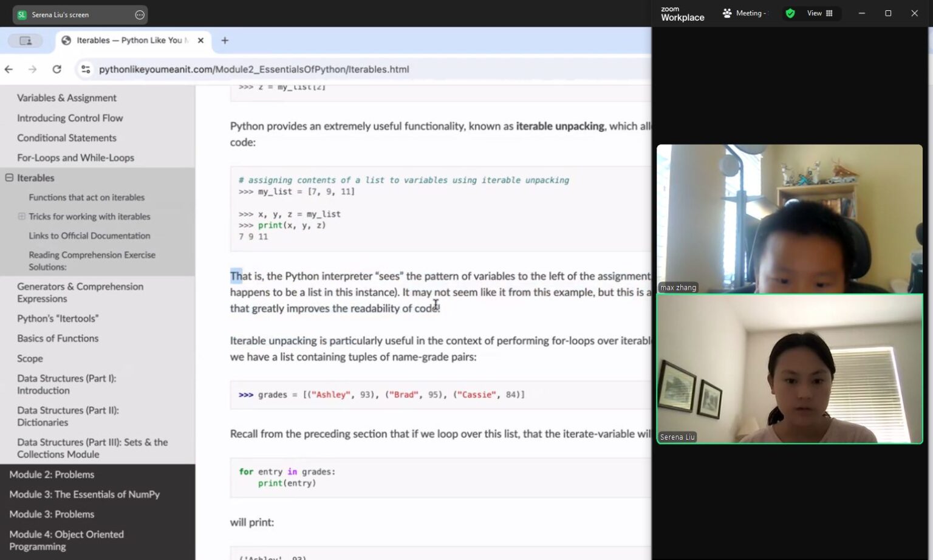The height and width of the screenshot is (560, 933).
Task: Open a new browser tab
Action: click(x=225, y=41)
